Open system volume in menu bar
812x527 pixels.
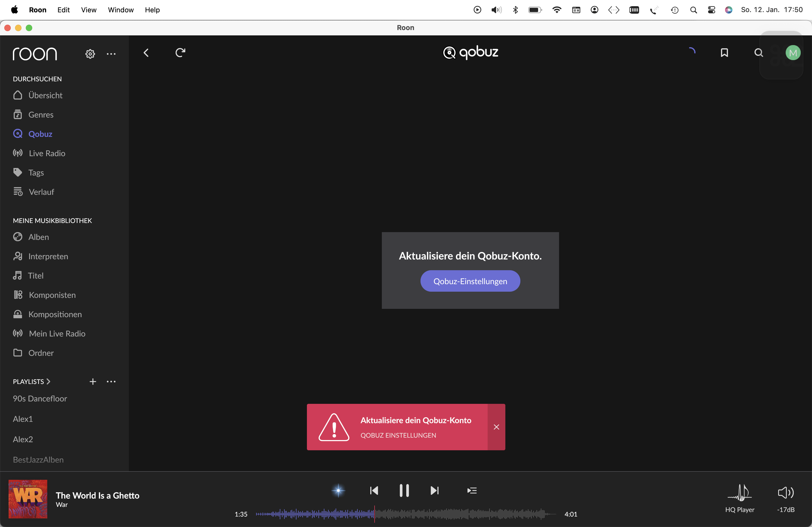pos(496,10)
